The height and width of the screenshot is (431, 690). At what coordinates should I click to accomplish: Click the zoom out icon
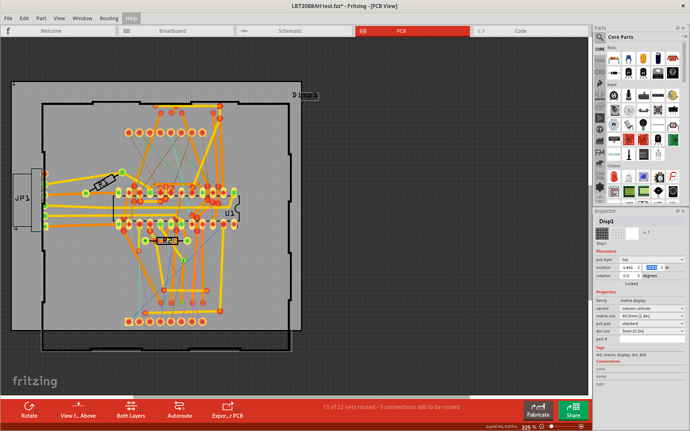tap(542, 426)
